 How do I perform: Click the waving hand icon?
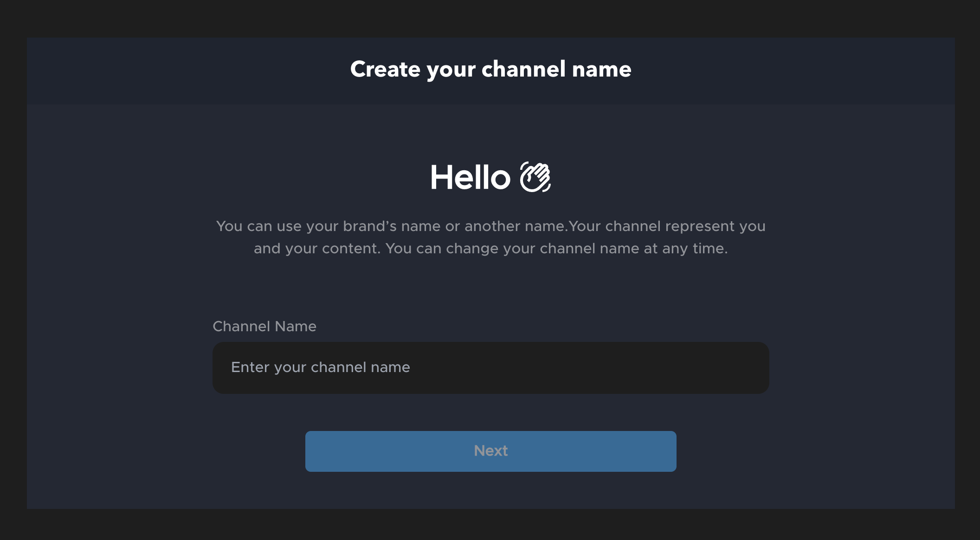tap(535, 177)
